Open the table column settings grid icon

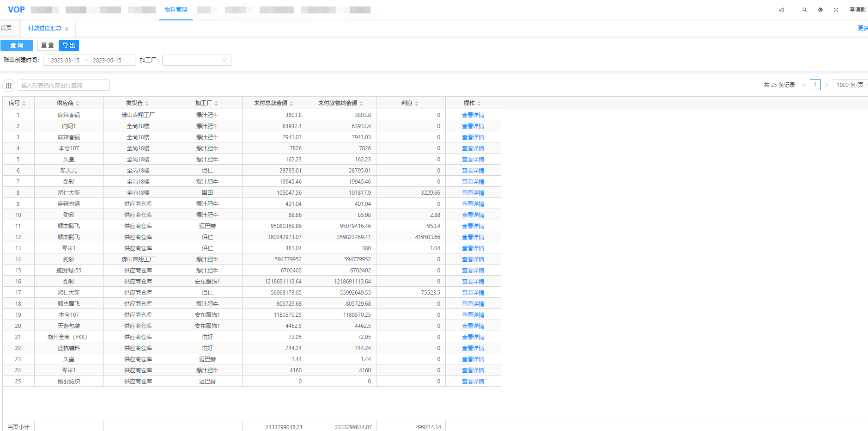[9, 86]
